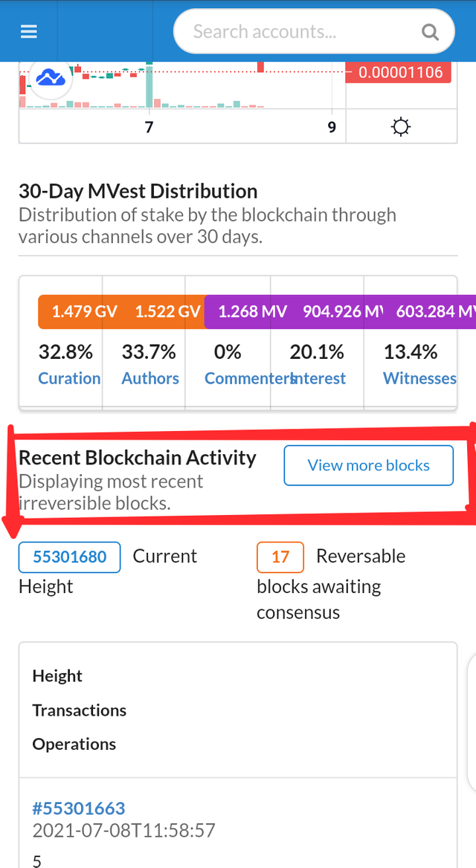
Task: Click the View more blocks button
Action: point(368,465)
